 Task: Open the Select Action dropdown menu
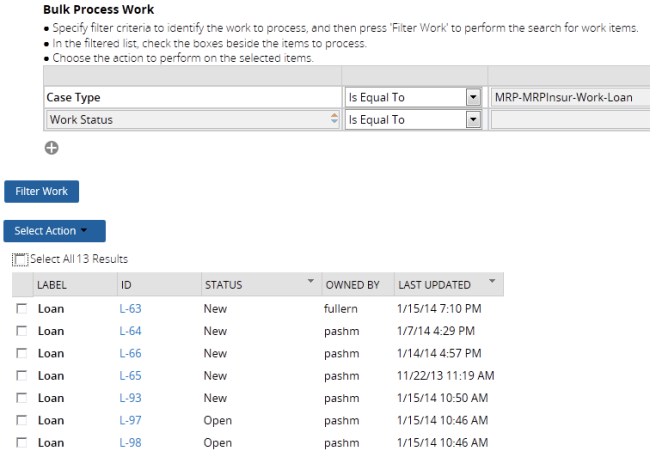pos(54,231)
